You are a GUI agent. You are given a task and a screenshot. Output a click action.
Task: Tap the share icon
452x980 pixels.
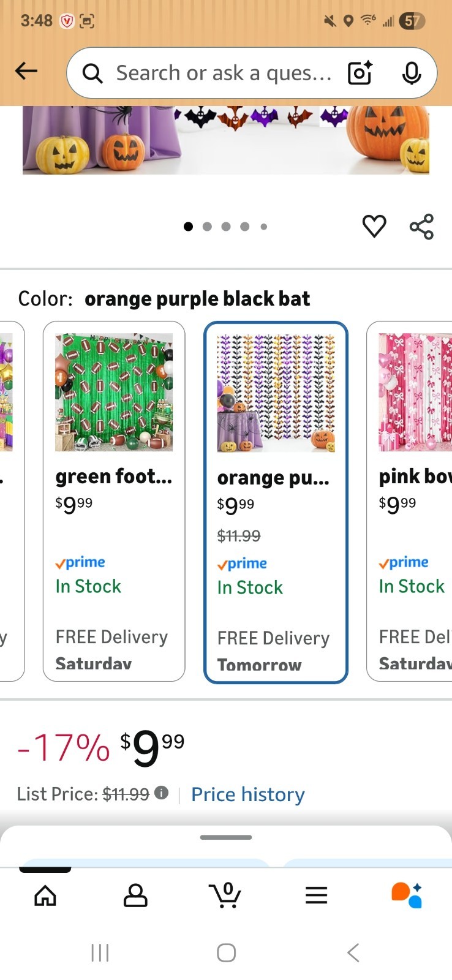[x=421, y=226]
